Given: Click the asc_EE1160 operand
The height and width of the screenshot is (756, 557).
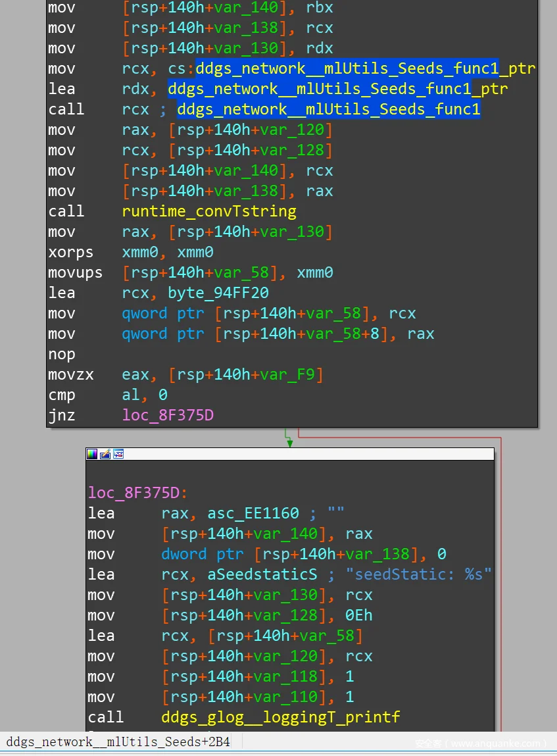Looking at the screenshot, I should click(253, 513).
